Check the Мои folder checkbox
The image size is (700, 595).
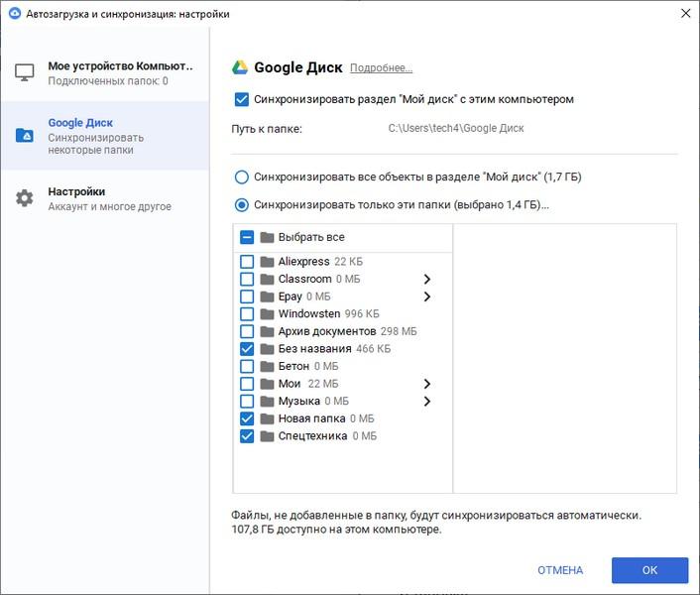[247, 384]
